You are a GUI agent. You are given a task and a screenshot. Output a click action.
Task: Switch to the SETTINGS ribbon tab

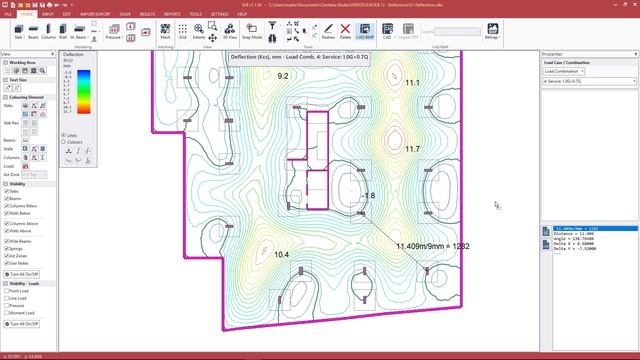220,14
